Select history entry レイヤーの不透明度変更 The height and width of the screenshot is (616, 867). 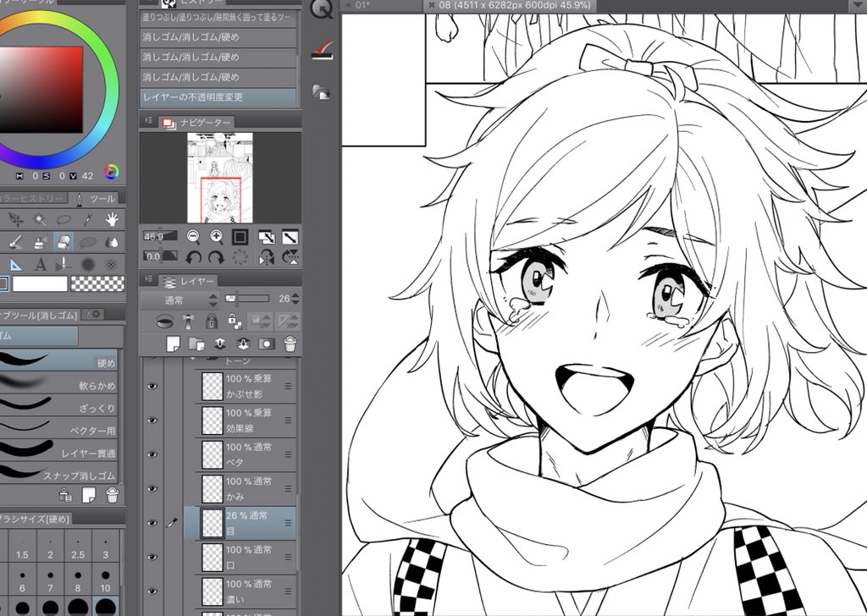tap(218, 97)
